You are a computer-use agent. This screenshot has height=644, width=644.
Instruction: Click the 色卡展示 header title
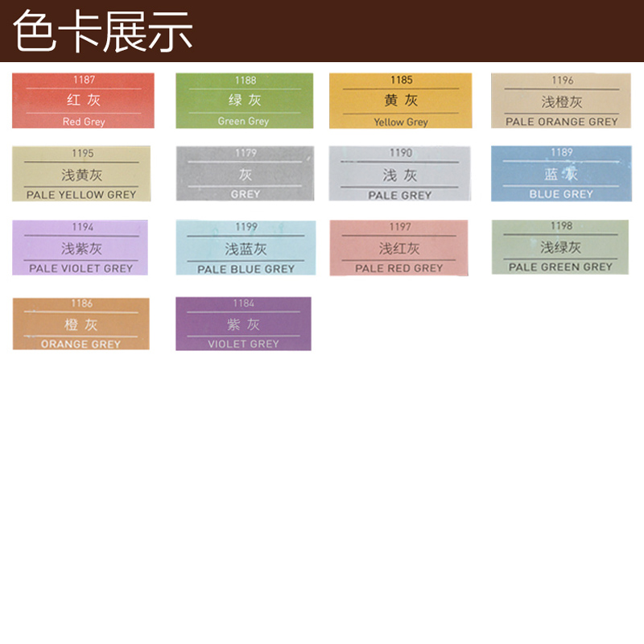(103, 31)
